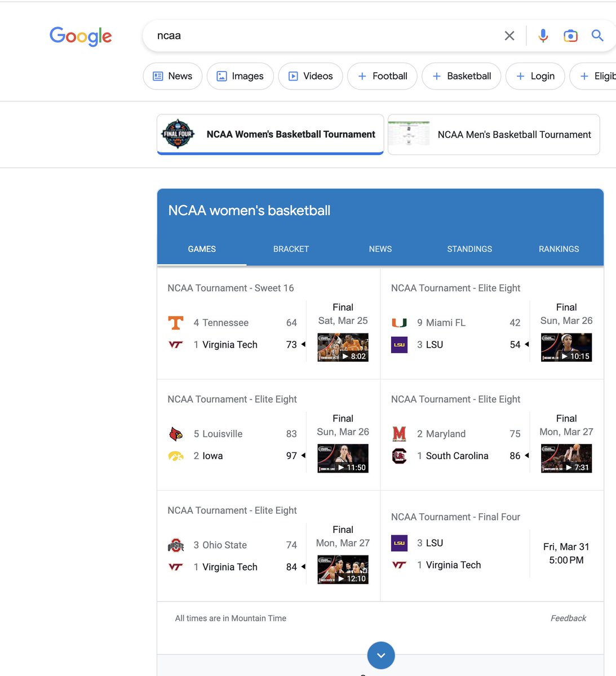Click Iowa's score of 97

(291, 456)
